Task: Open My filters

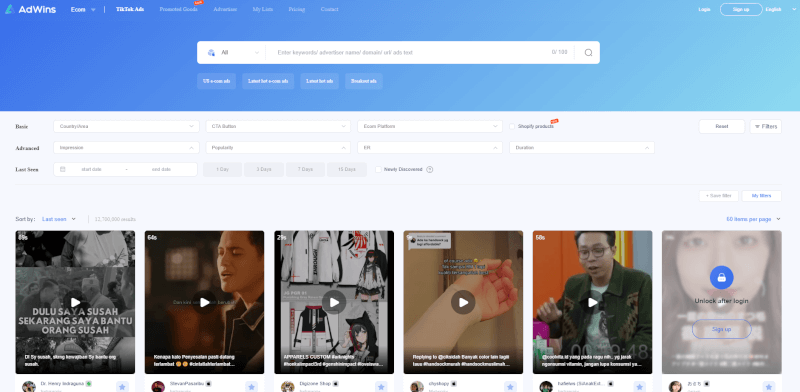Action: (761, 196)
